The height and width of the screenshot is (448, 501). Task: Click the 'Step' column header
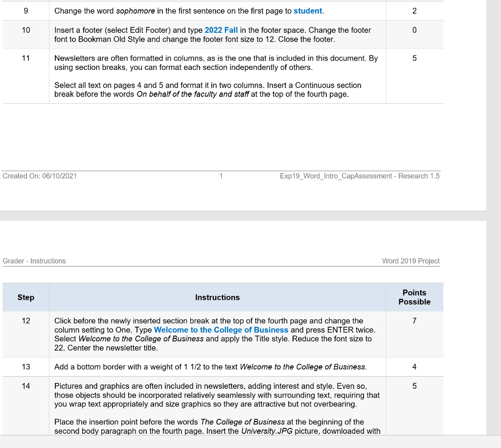coord(26,297)
